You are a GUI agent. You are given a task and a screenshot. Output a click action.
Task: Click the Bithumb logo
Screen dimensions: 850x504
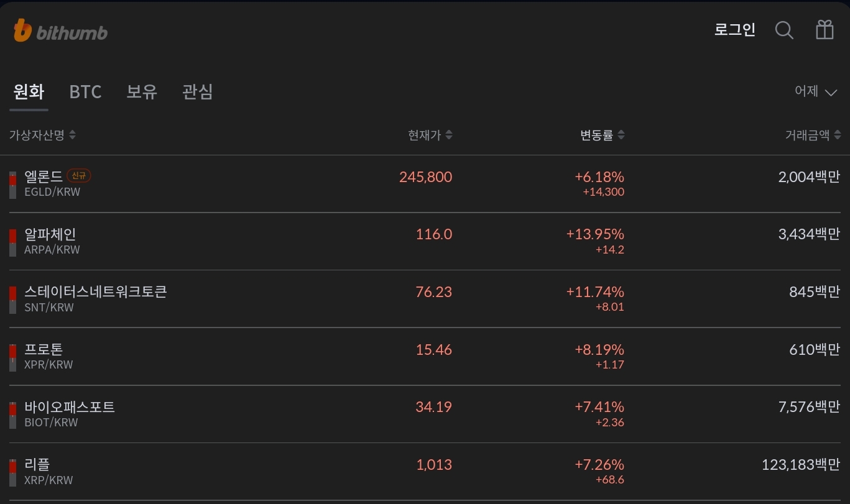tap(60, 30)
